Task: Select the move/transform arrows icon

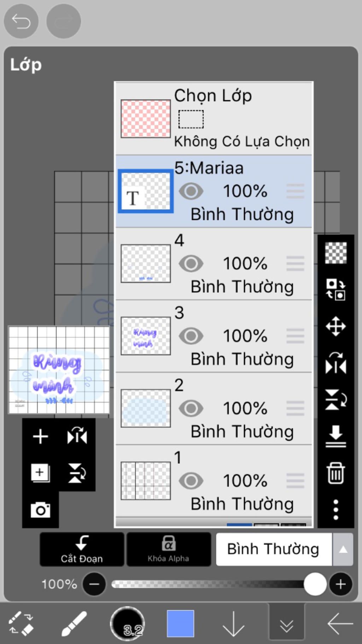Action: 335,326
